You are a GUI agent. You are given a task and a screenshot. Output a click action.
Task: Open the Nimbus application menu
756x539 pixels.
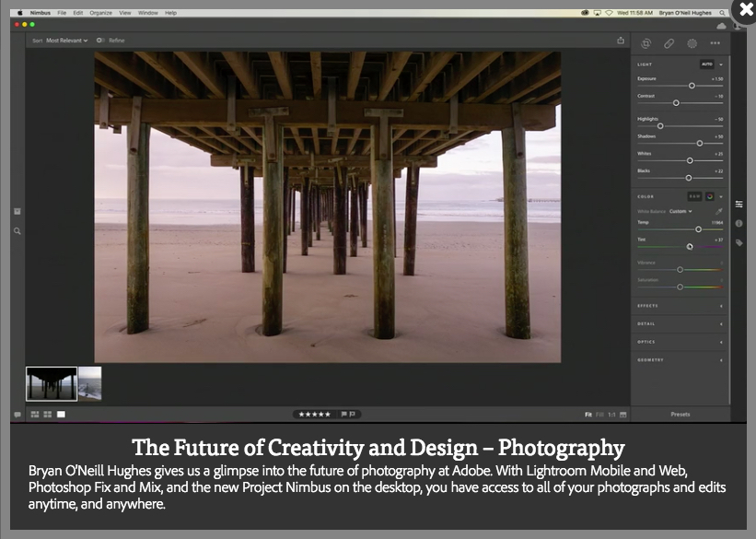pyautogui.click(x=40, y=13)
